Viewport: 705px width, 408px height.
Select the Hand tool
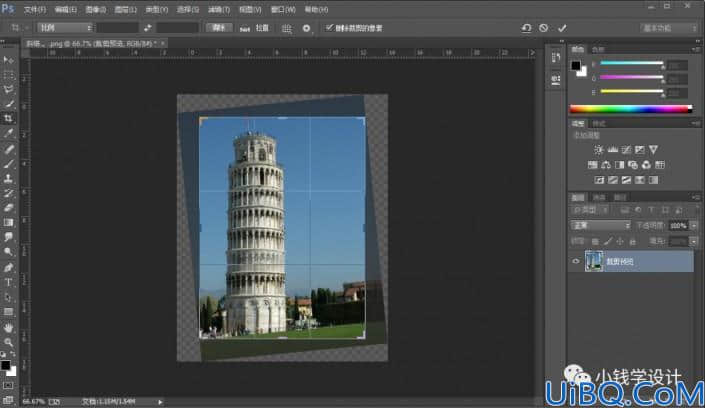[x=8, y=328]
